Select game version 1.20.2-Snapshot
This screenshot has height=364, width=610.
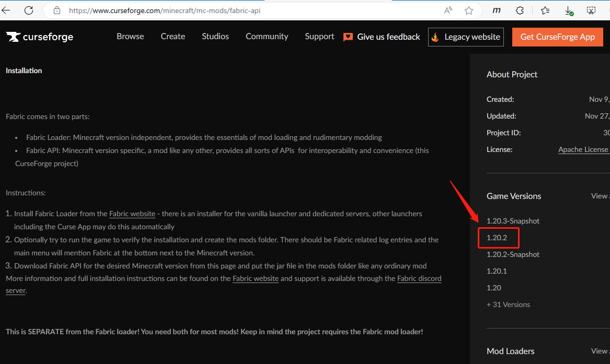[513, 254]
